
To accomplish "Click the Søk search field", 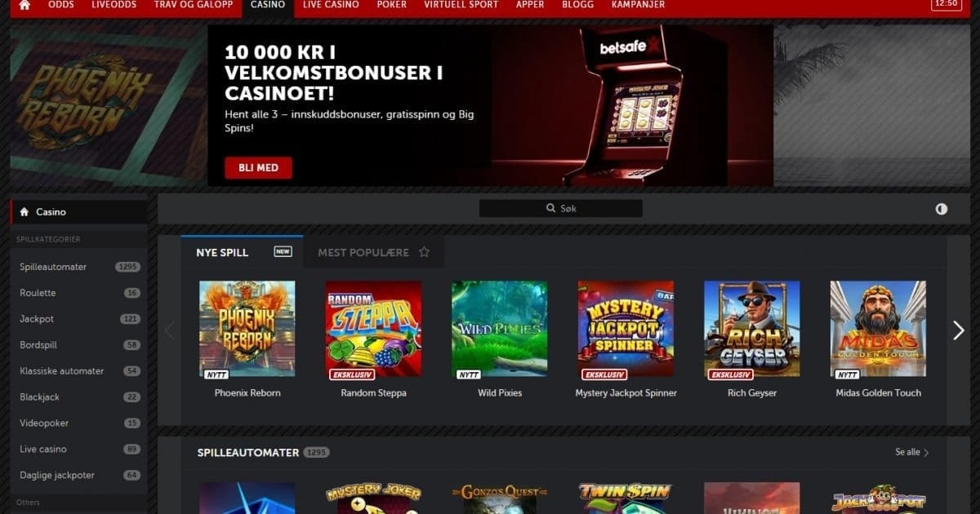I will (560, 209).
